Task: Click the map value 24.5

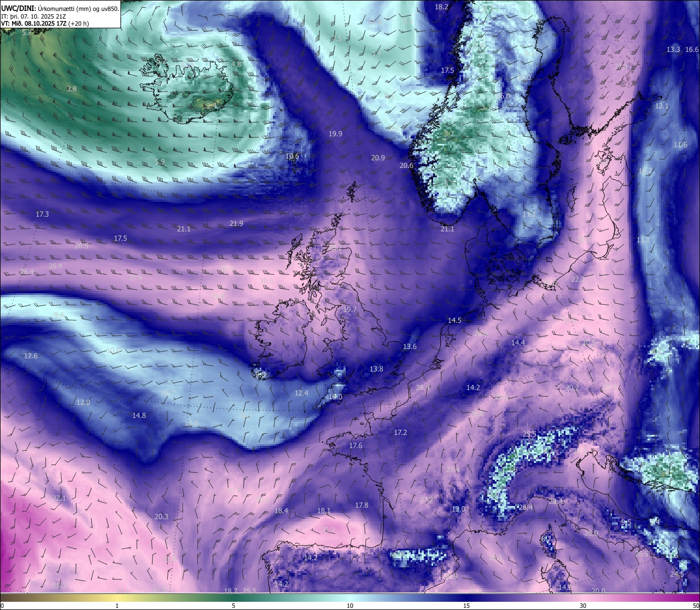Action: point(677,574)
